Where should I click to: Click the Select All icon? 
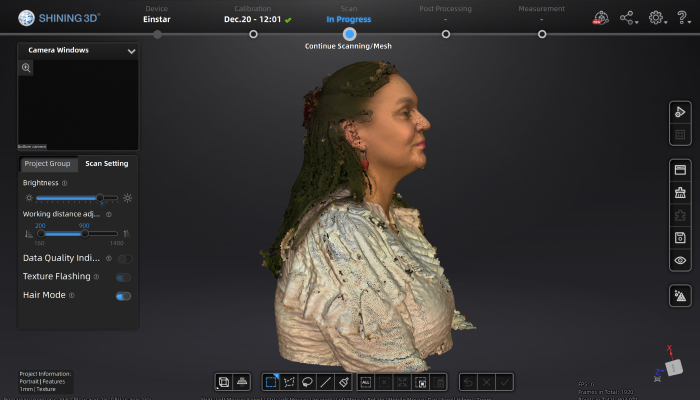click(x=366, y=382)
